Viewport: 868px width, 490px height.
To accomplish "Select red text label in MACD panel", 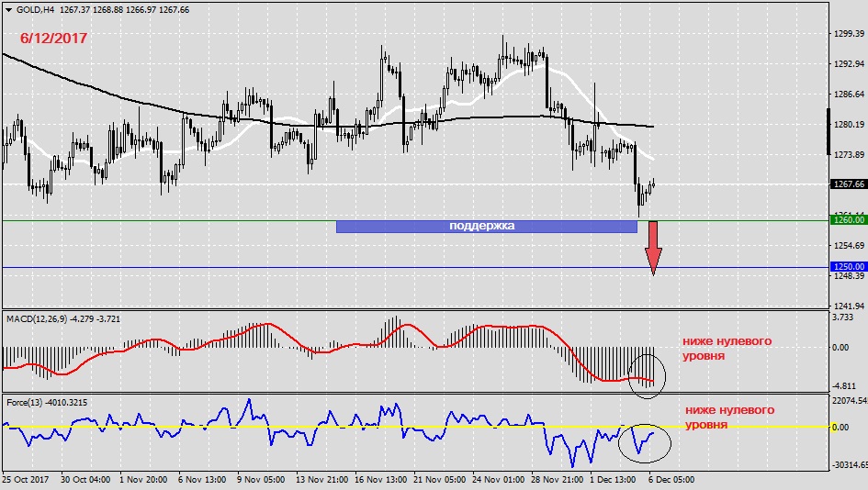I will point(727,348).
